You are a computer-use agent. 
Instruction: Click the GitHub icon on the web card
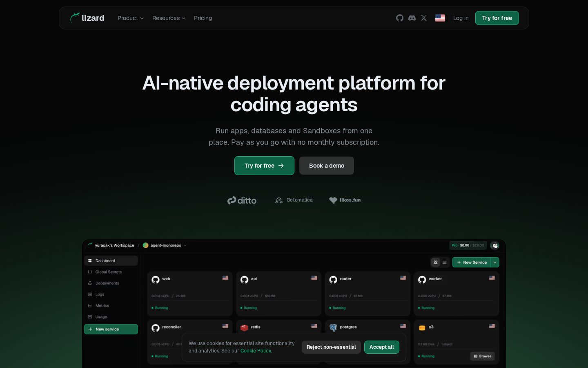[x=156, y=280]
